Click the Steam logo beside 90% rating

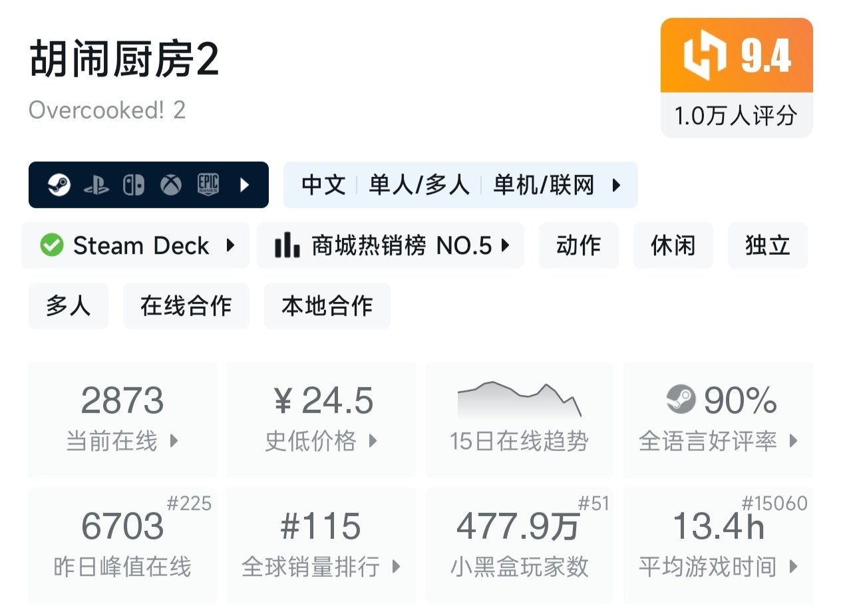[x=681, y=400]
